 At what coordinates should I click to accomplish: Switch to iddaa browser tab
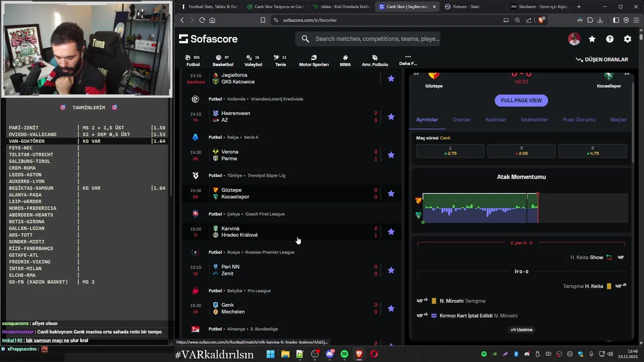(342, 7)
